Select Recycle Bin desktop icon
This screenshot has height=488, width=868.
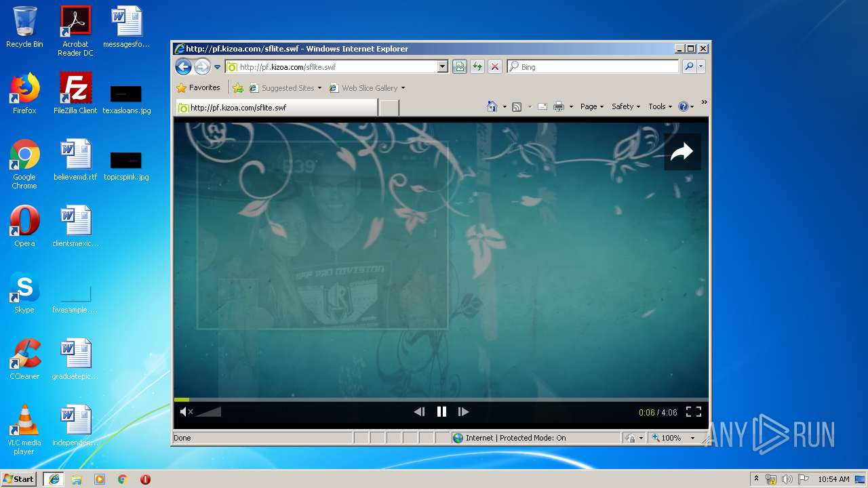[24, 27]
